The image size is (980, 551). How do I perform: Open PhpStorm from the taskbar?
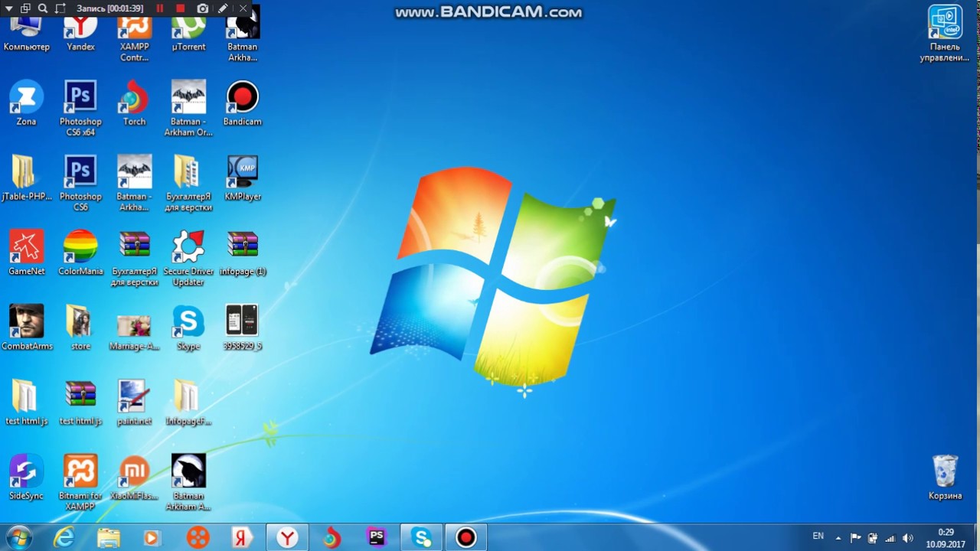coord(376,537)
